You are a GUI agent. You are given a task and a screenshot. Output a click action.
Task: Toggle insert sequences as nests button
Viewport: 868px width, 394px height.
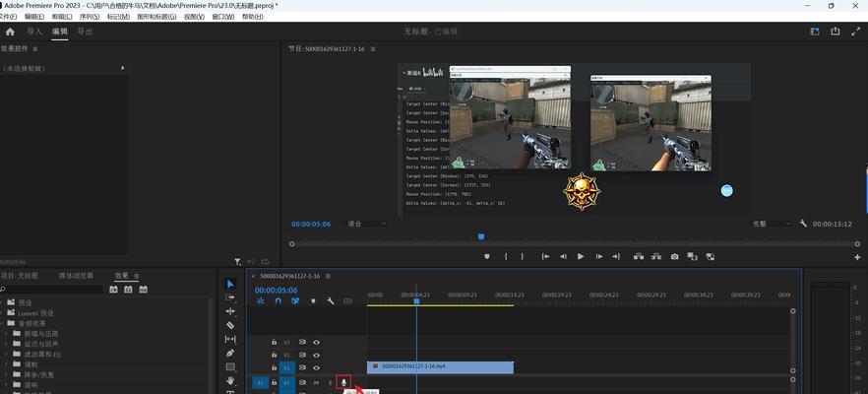pos(261,300)
